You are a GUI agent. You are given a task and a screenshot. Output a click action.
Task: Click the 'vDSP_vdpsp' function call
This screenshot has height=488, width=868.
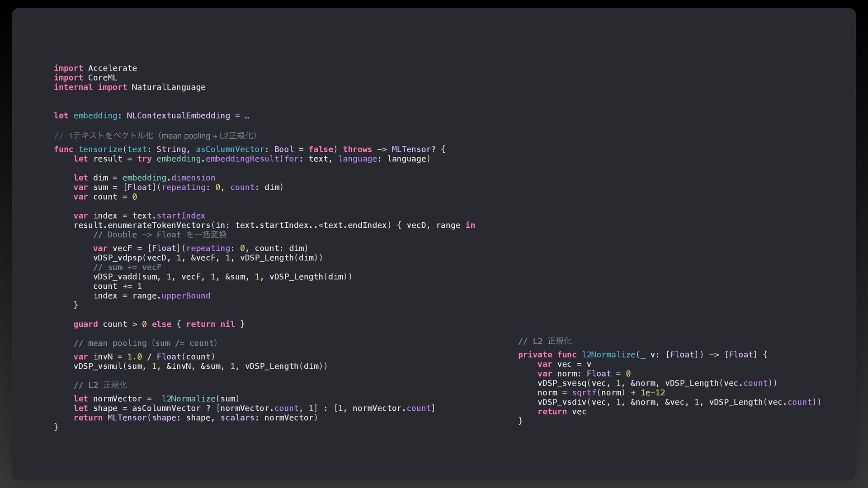[118, 258]
